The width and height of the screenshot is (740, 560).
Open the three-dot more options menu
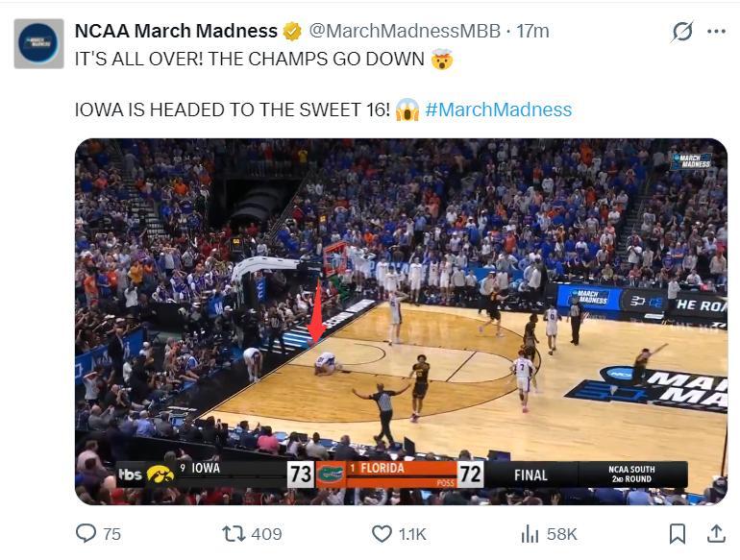point(716,32)
